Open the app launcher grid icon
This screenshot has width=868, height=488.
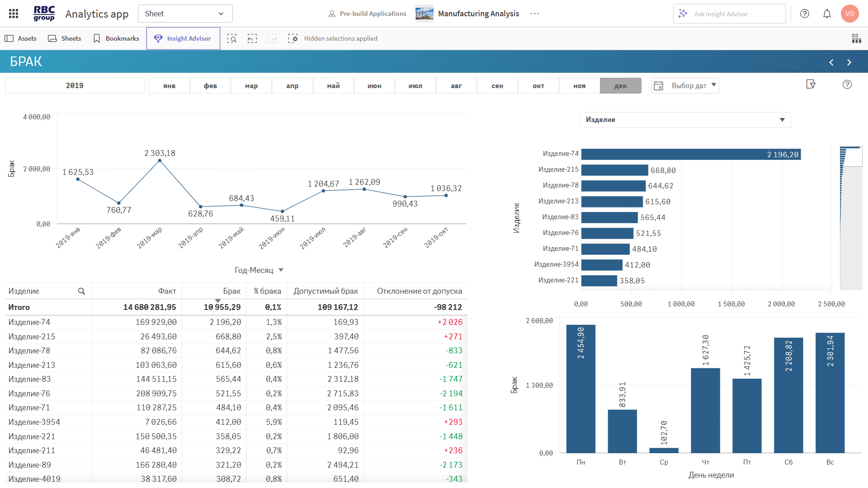point(14,14)
